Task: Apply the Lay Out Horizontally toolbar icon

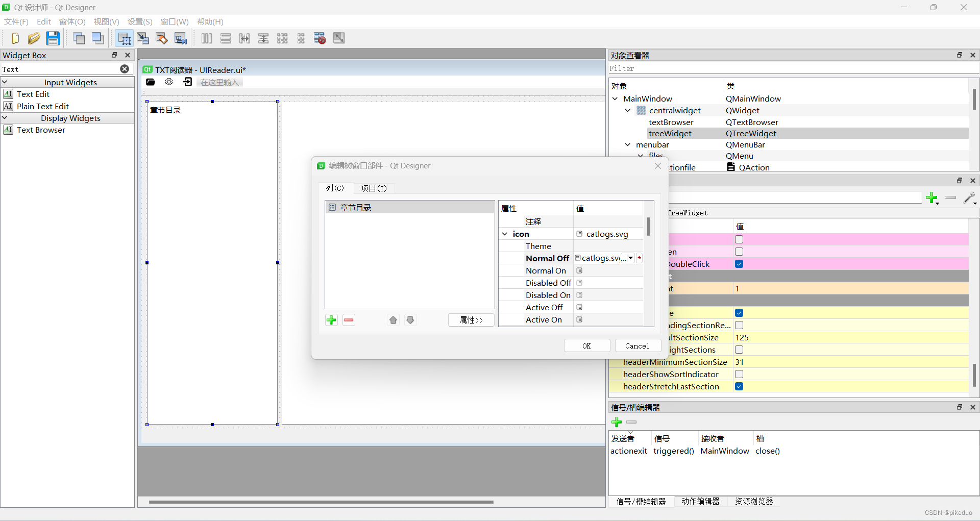Action: coord(207,38)
